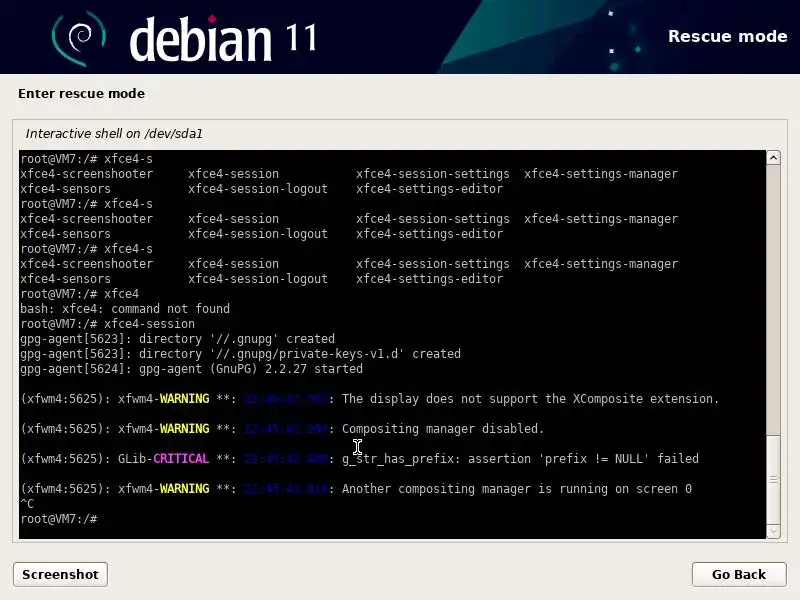800x600 pixels.
Task: Click the line "directory '//.gnupg' created"
Action: [x=178, y=339]
